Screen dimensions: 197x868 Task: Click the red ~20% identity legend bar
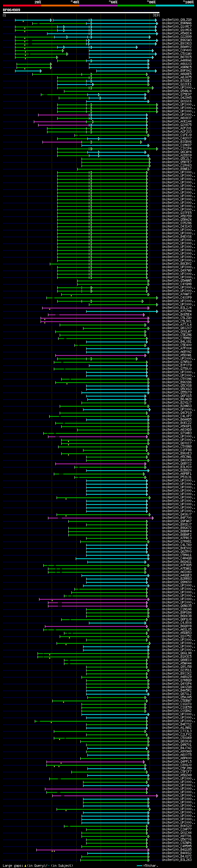click(22, 6)
